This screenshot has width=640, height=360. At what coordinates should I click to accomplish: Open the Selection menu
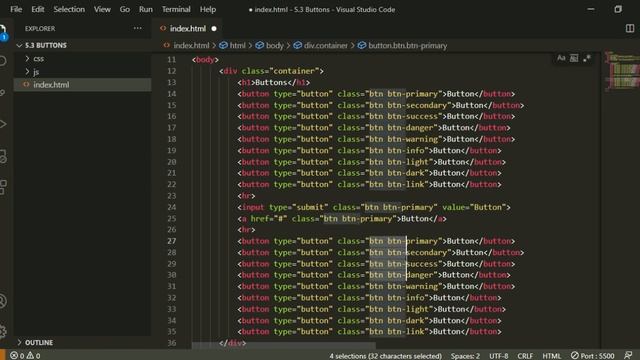click(69, 9)
